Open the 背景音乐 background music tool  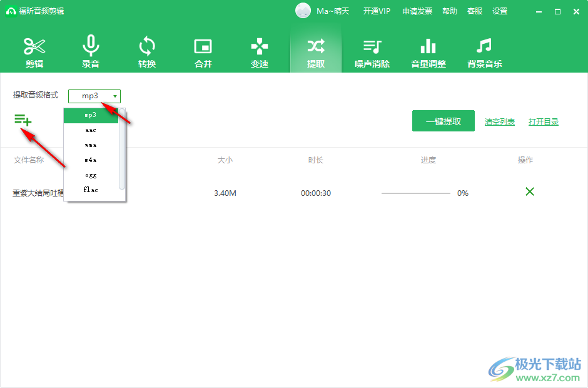[x=485, y=53]
